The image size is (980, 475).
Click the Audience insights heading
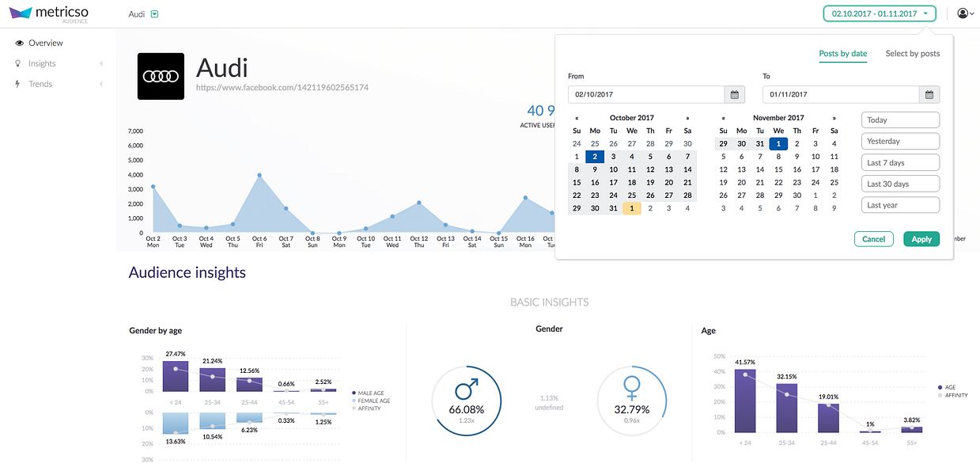tap(187, 272)
